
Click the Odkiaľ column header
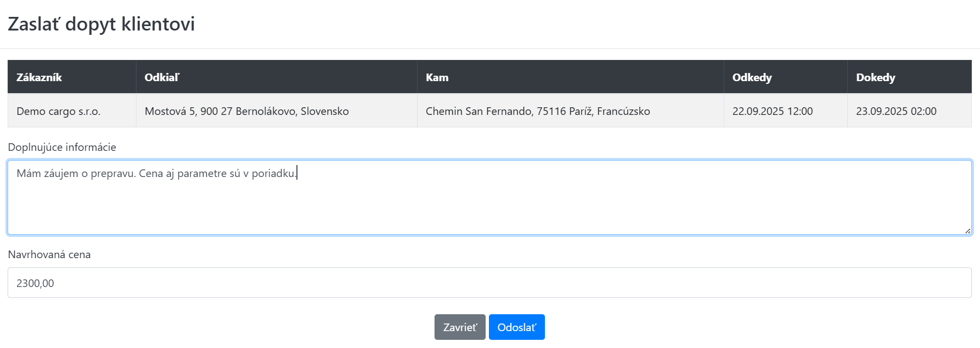(x=162, y=77)
